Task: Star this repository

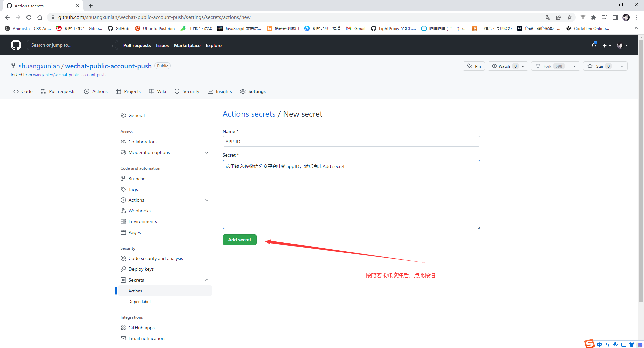Action: click(x=600, y=66)
